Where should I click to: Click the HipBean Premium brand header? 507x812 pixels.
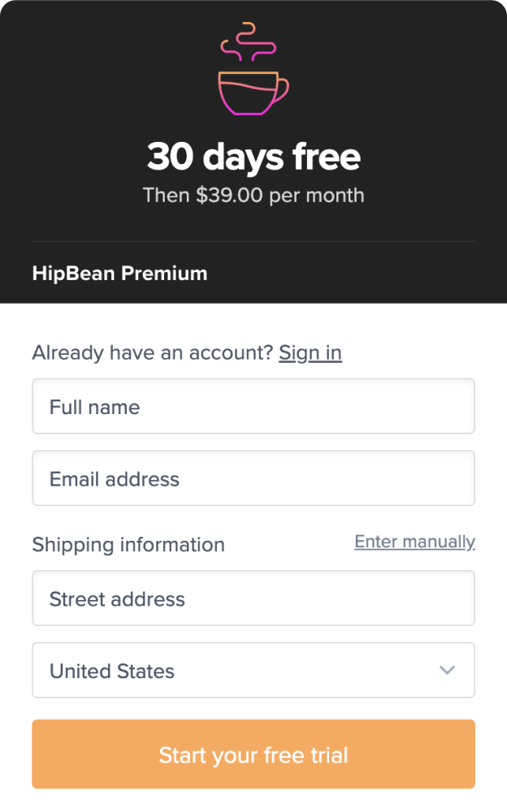point(119,274)
